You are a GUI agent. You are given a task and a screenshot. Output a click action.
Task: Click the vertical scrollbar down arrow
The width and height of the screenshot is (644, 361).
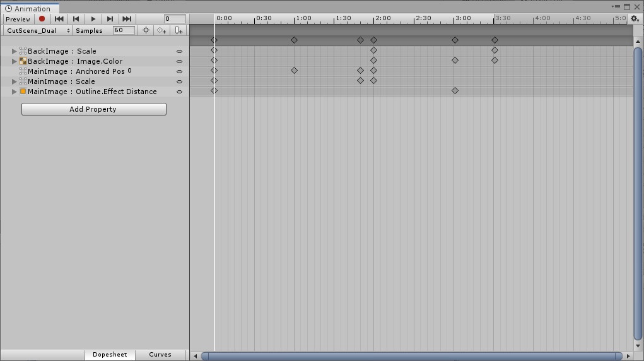638,346
